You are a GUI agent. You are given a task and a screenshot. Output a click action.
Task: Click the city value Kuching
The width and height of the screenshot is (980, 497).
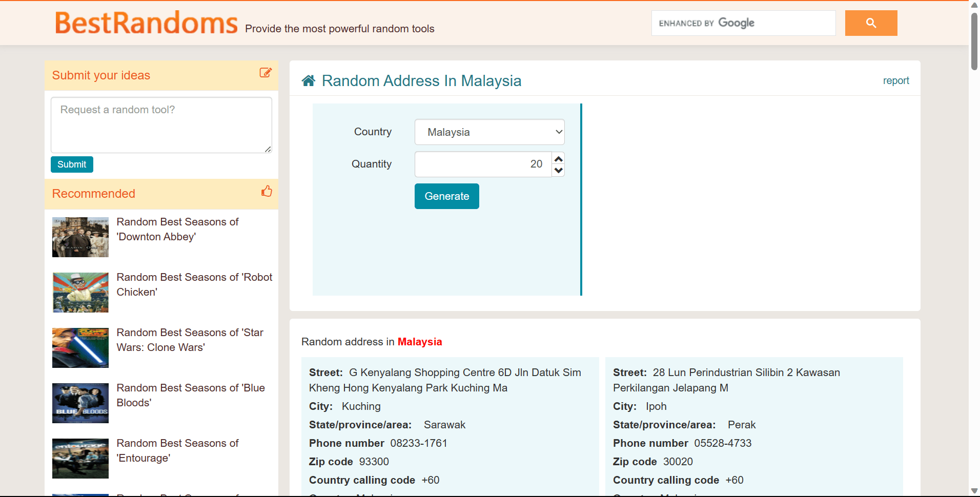(361, 406)
